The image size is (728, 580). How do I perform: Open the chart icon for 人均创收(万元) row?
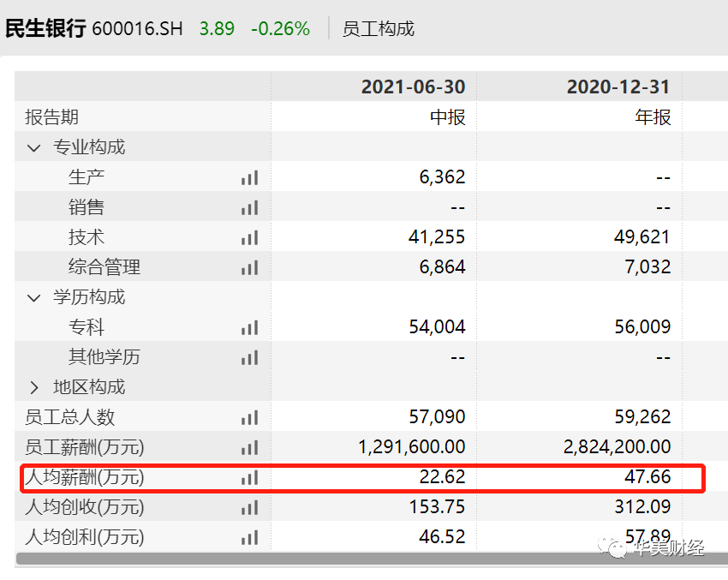pos(249,507)
